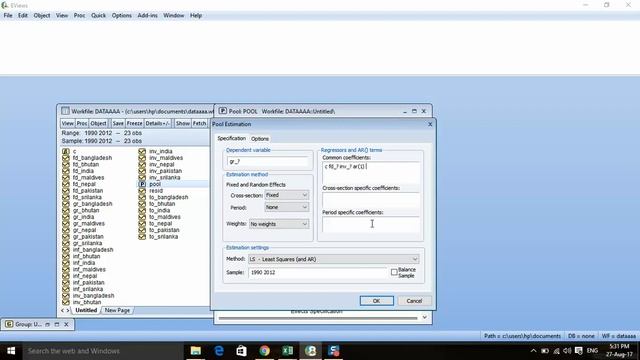The height and width of the screenshot is (360, 640).
Task: Select inf_srilanka series in workfile
Action: pos(88,289)
